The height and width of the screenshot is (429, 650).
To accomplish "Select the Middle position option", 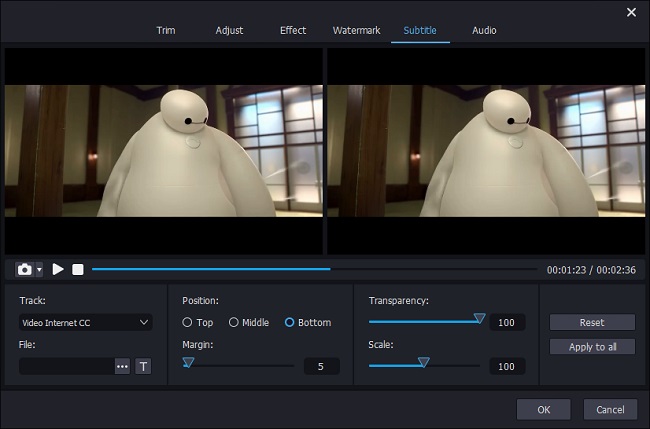I will click(234, 322).
